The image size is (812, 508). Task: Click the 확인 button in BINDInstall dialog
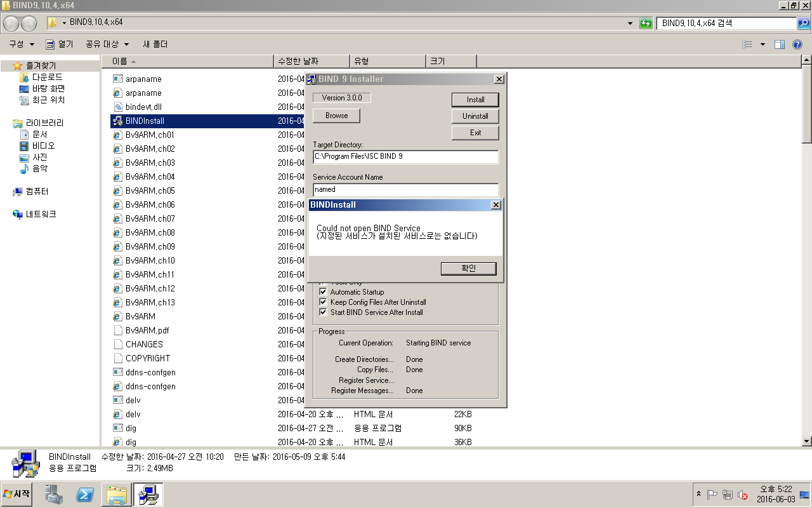(468, 269)
